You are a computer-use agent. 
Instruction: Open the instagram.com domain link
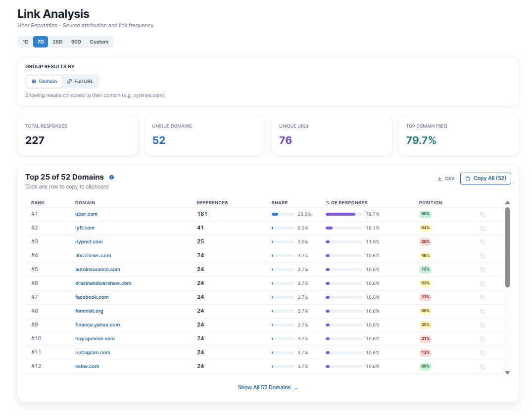click(93, 353)
